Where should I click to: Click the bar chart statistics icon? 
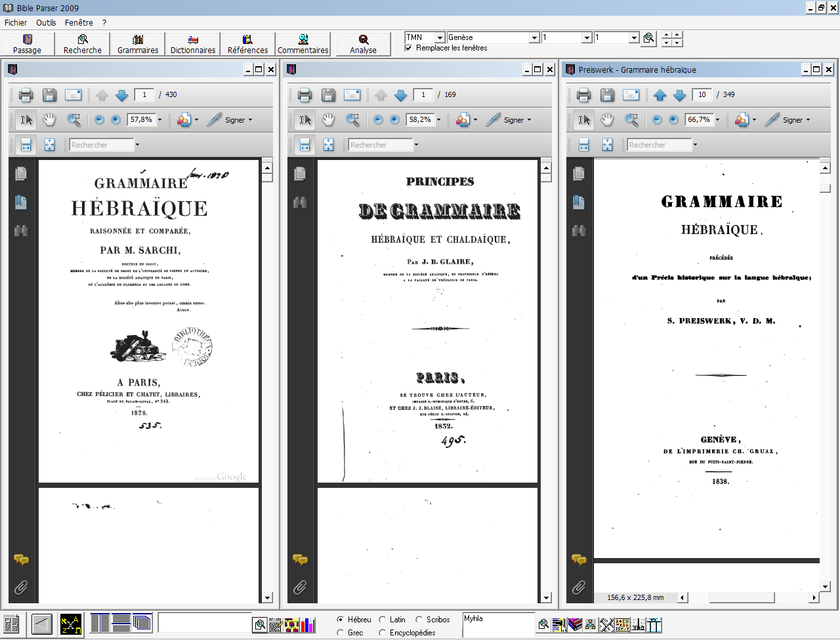coord(308,625)
